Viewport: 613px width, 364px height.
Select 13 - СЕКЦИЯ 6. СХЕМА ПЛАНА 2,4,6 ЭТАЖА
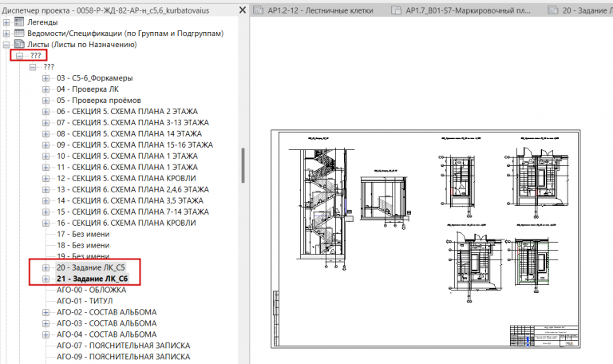(x=132, y=190)
